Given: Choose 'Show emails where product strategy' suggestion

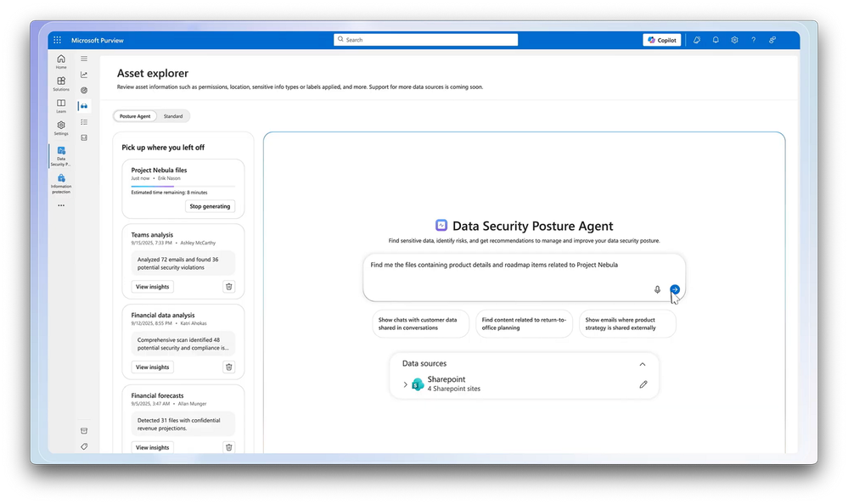Looking at the screenshot, I should [627, 324].
